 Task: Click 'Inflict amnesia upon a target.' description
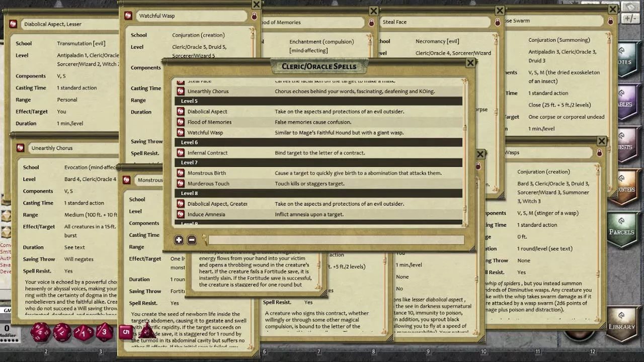(309, 214)
